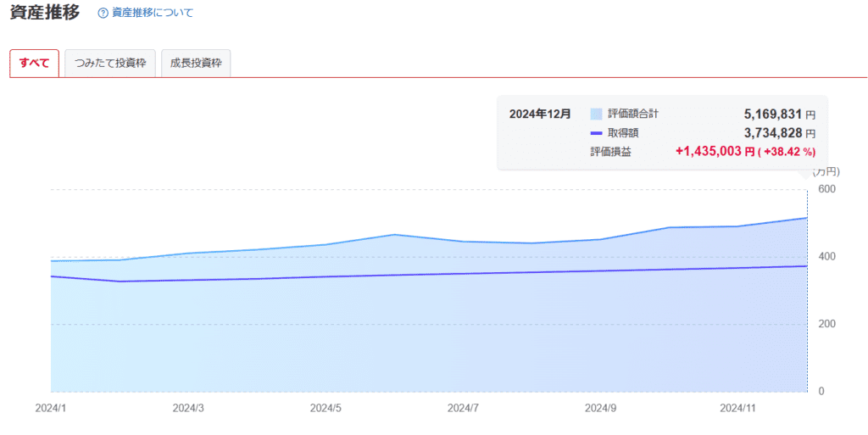Click the 評価額合計 light blue legend swatch
Image resolution: width=868 pixels, height=435 pixels.
click(x=596, y=114)
